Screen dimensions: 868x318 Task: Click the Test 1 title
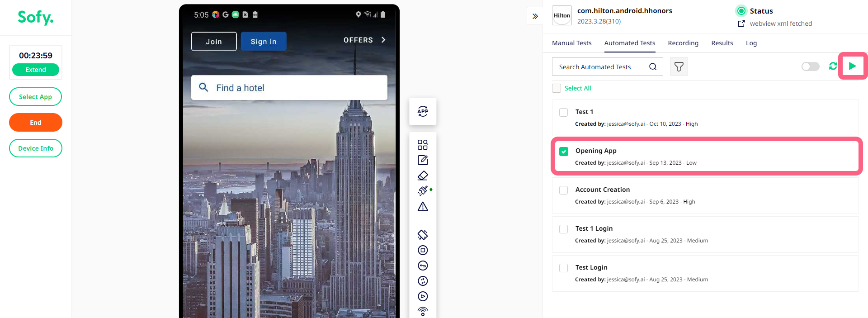click(x=584, y=112)
